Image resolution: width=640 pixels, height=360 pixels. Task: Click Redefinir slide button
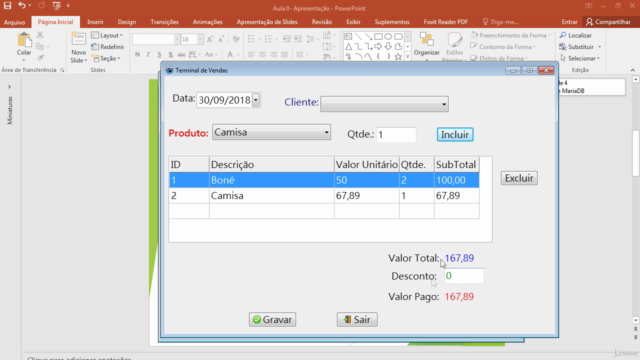pos(108,47)
